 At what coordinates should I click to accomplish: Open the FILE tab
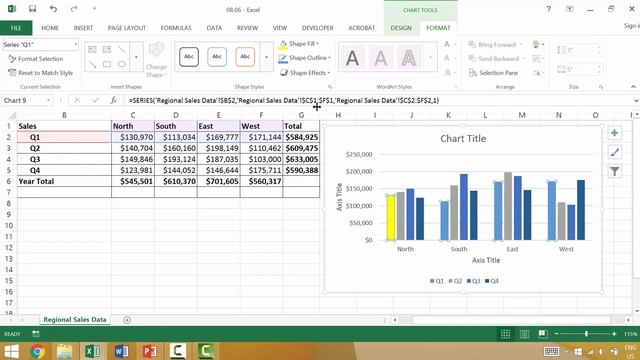click(16, 28)
